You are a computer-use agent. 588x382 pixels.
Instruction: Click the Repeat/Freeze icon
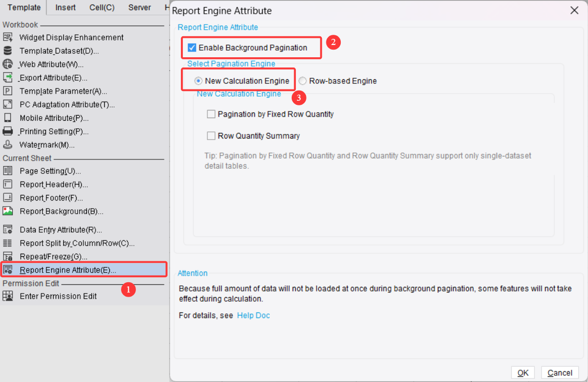8,256
